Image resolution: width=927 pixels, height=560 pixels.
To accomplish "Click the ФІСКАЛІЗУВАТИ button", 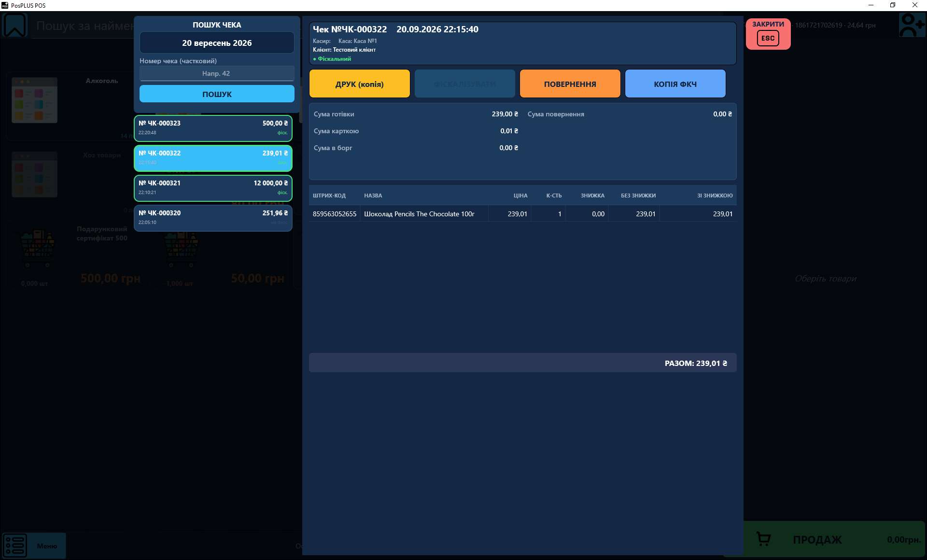I will click(x=464, y=84).
